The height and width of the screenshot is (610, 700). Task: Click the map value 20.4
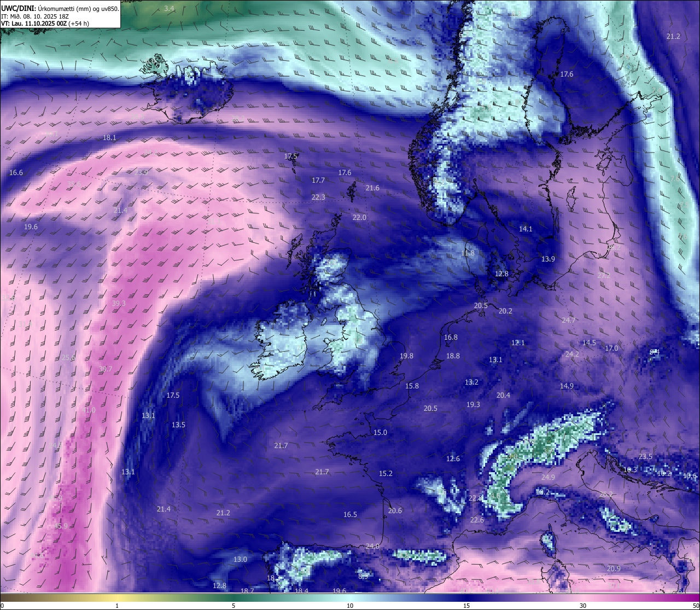coord(503,396)
